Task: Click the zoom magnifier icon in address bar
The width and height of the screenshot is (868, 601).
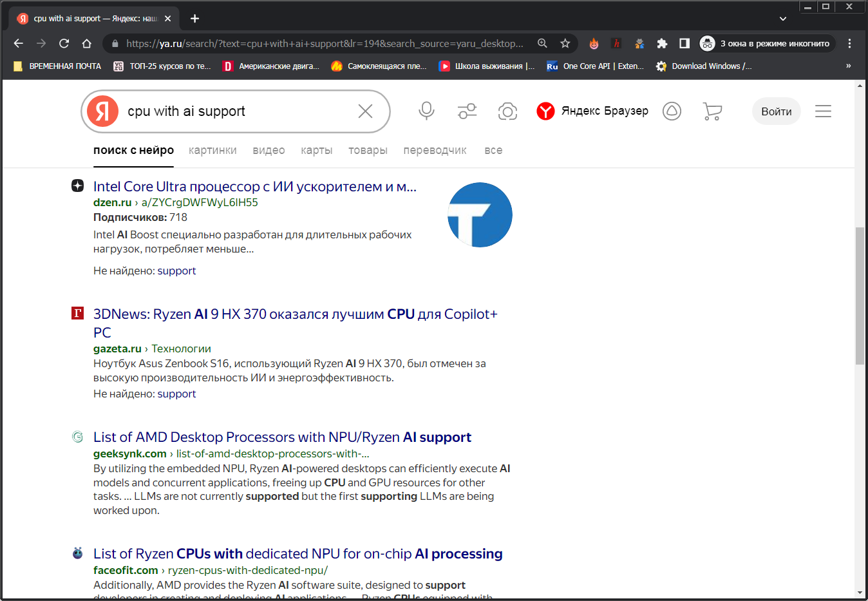Action: (543, 43)
